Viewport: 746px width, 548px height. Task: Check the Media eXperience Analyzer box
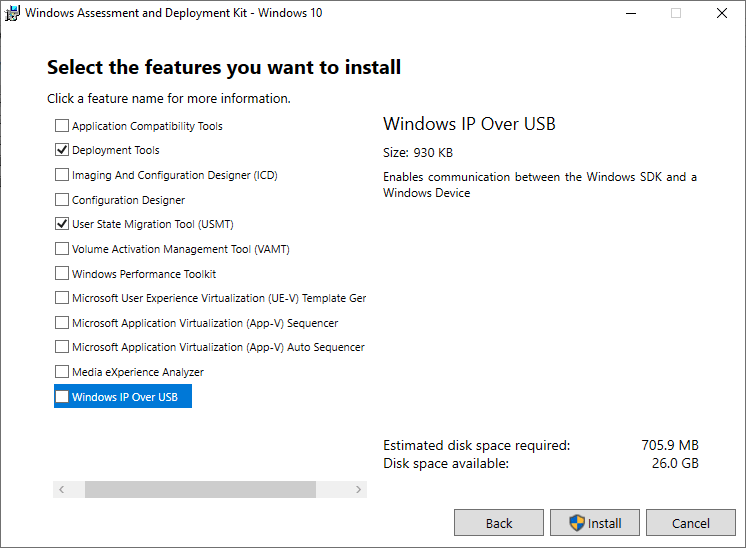click(62, 372)
